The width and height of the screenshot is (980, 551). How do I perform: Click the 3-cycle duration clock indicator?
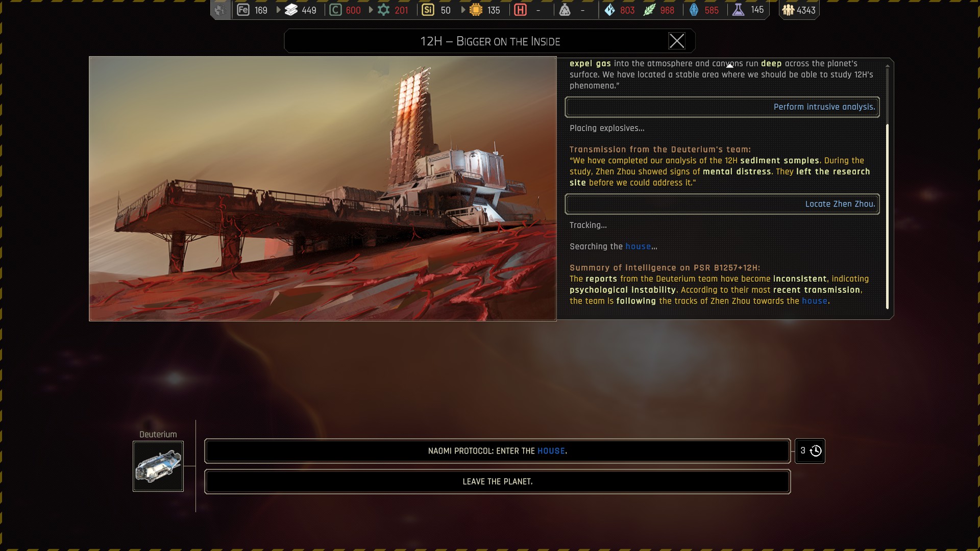810,451
